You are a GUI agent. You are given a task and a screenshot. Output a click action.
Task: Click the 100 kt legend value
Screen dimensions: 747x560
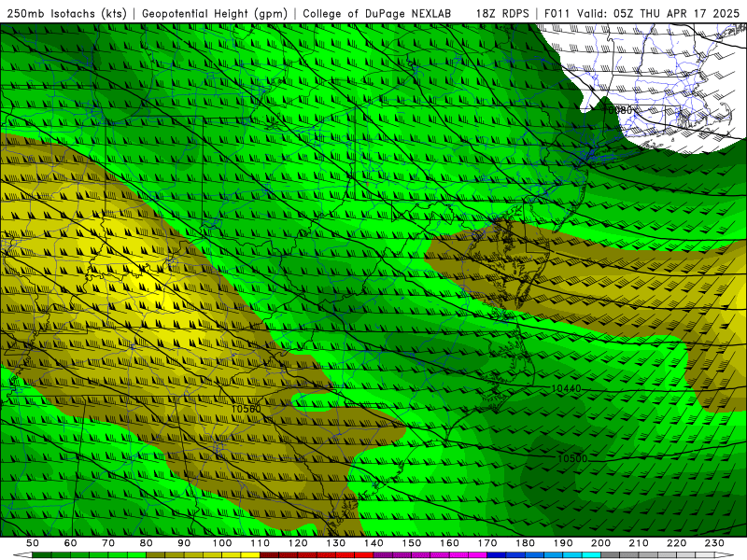pos(222,543)
